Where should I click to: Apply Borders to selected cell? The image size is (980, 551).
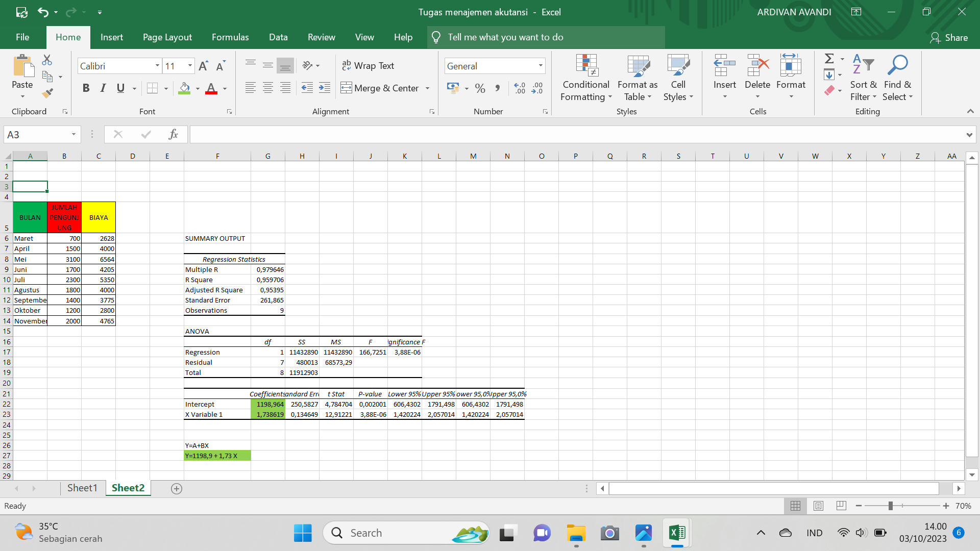[x=152, y=88]
